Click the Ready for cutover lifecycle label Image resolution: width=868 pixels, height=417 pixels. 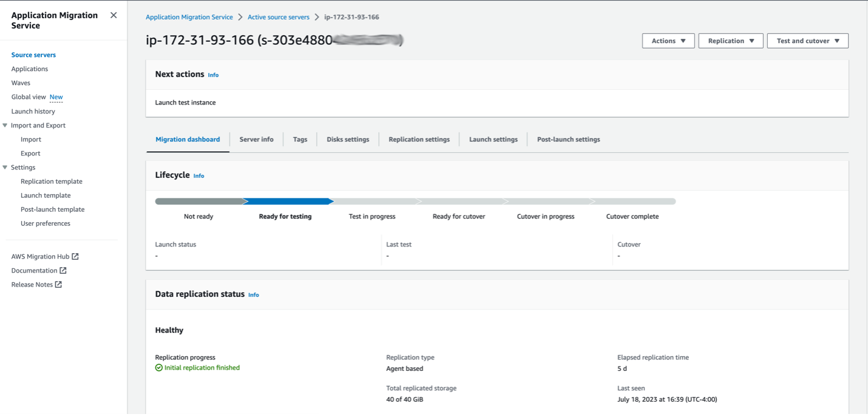459,217
